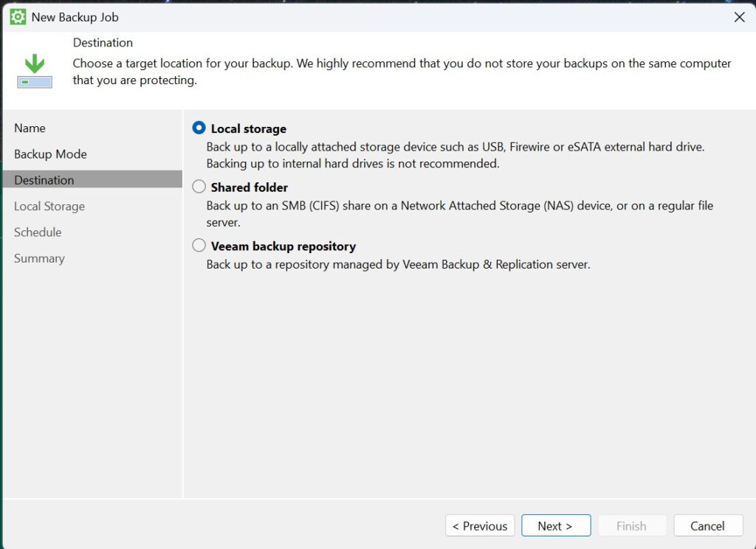
Task: Go to the Name wizard step
Action: tap(30, 128)
